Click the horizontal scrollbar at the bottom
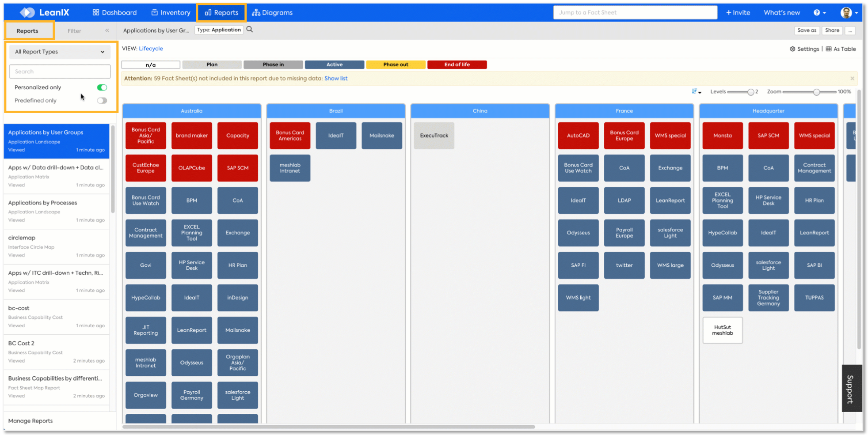This screenshot has width=868, height=435. tap(329, 427)
